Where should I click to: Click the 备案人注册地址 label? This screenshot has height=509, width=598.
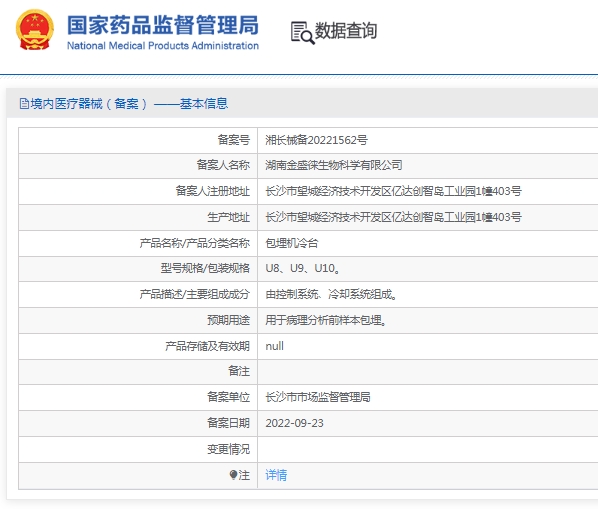point(213,191)
